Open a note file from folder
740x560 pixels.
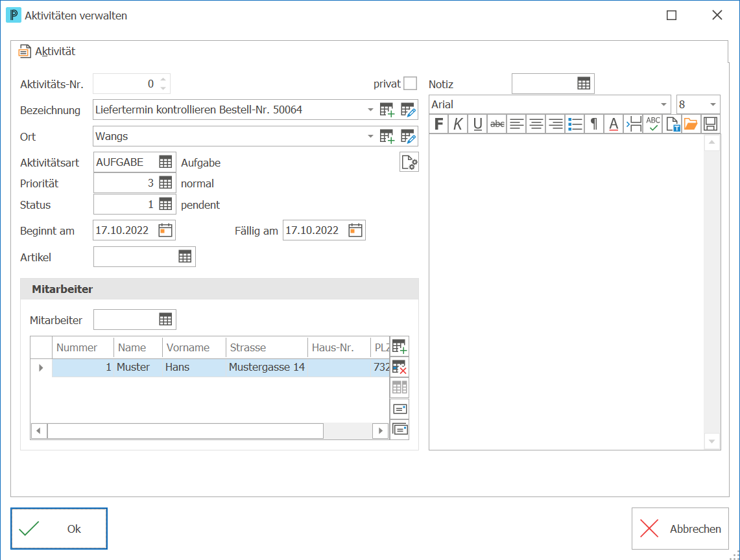pos(691,124)
